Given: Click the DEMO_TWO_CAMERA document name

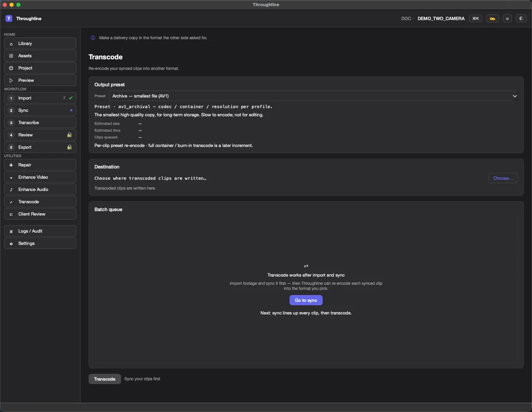Looking at the screenshot, I should click(441, 19).
